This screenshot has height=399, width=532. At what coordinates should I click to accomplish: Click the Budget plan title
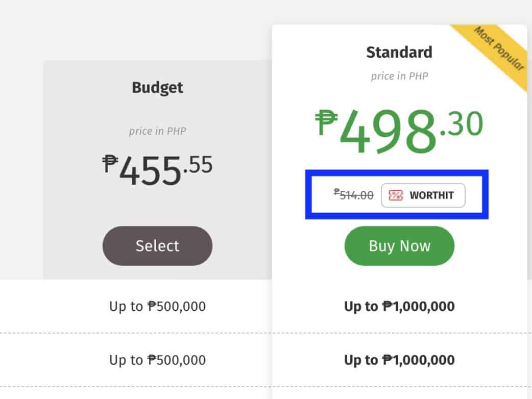pos(157,87)
